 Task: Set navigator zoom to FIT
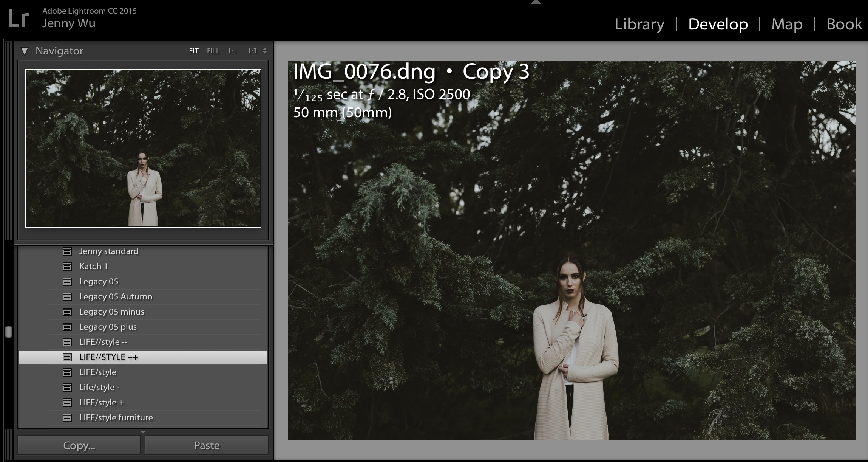[194, 51]
